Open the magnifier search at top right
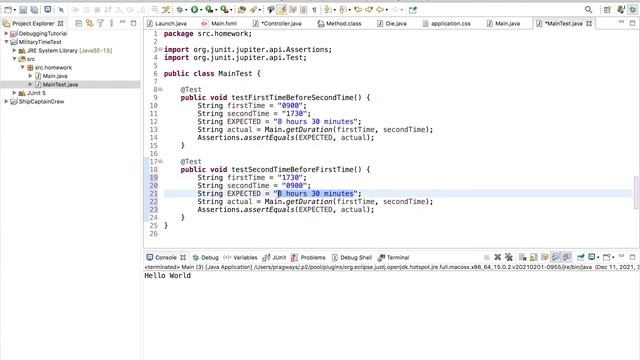640x360 pixels. pyautogui.click(x=588, y=10)
